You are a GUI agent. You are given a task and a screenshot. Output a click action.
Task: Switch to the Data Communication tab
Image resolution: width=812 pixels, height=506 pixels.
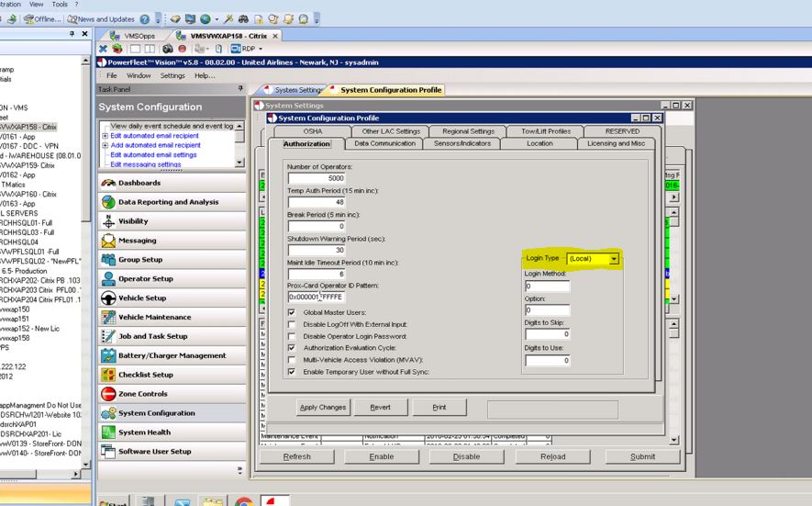(x=385, y=144)
